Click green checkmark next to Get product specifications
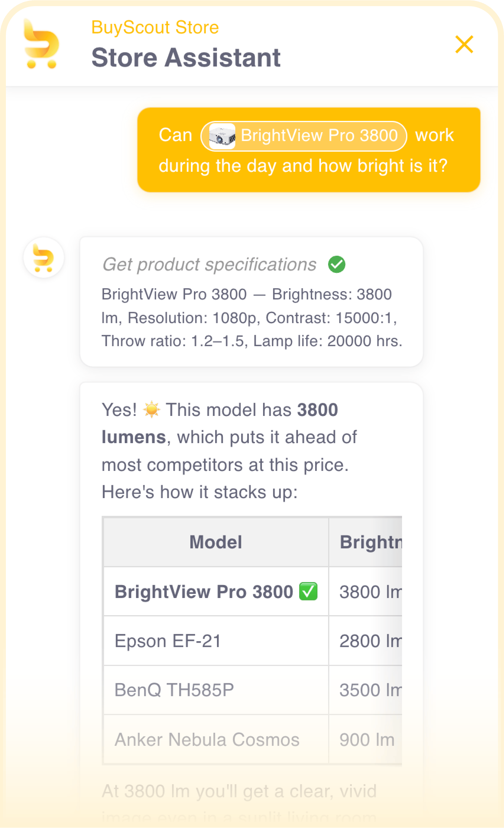Viewport: 504px width, 828px height. pos(337,264)
